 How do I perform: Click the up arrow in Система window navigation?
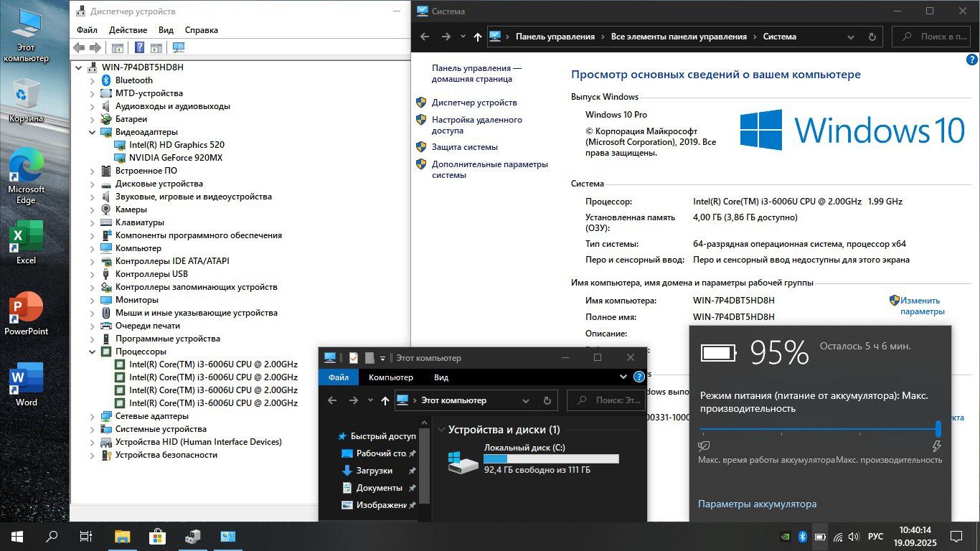(x=478, y=37)
